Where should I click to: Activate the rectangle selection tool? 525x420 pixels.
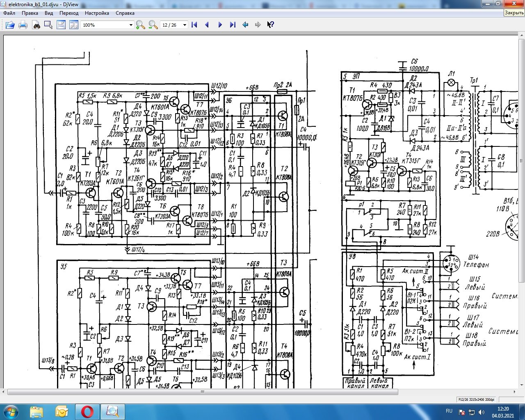click(48, 25)
